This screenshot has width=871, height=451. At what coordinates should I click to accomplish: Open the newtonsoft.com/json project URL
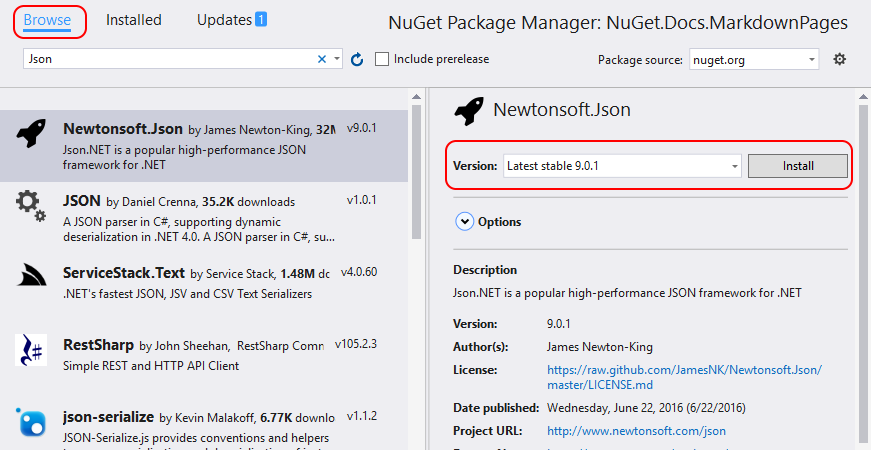point(636,430)
